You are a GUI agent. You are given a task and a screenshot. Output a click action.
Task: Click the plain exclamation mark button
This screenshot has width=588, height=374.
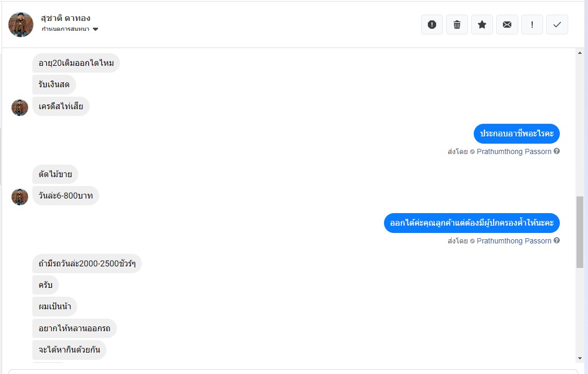pos(532,25)
